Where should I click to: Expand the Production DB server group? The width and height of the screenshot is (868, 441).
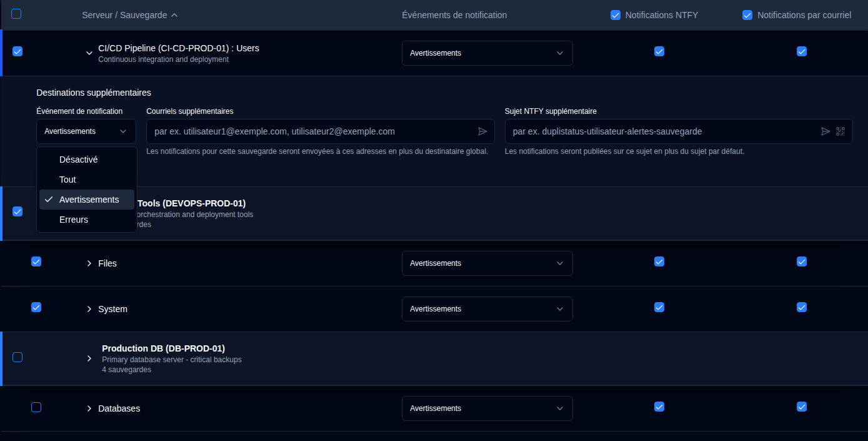pos(89,358)
